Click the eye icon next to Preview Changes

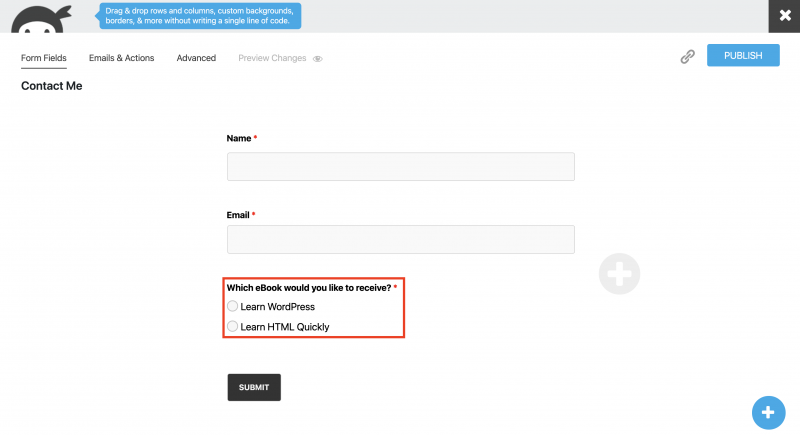[317, 59]
